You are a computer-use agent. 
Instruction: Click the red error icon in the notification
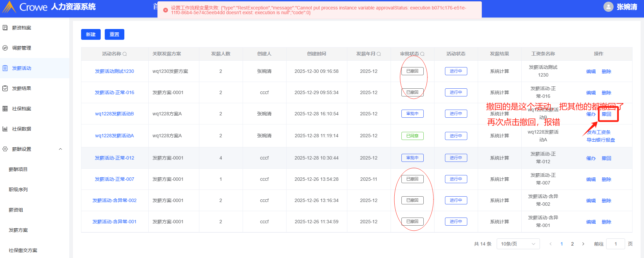(166, 10)
